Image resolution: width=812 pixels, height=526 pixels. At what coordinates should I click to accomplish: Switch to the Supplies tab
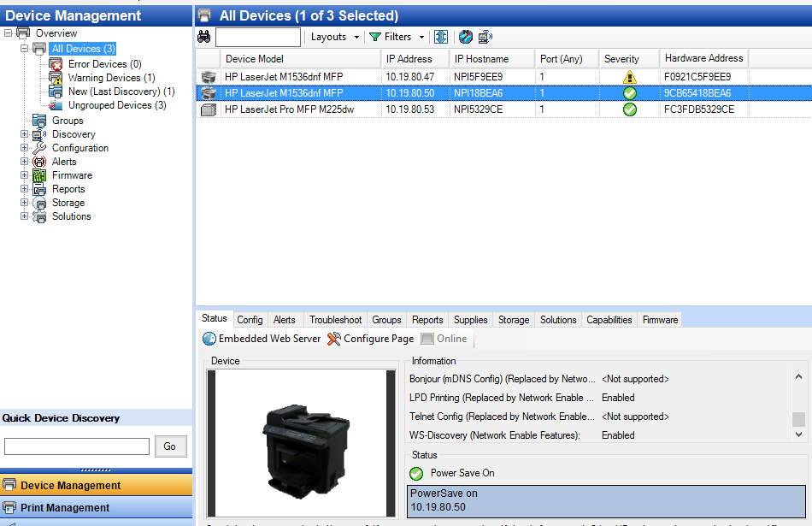(470, 320)
